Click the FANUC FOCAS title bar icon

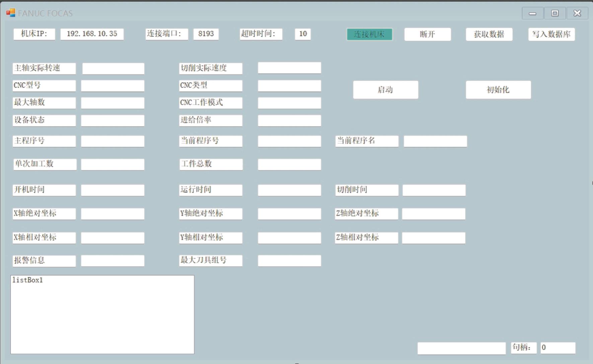(x=11, y=13)
